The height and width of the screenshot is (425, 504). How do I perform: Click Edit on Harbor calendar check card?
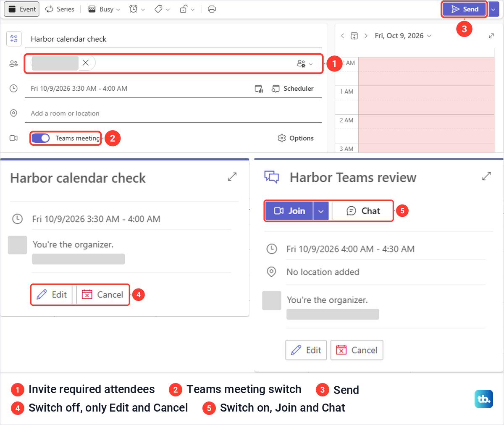click(x=52, y=295)
